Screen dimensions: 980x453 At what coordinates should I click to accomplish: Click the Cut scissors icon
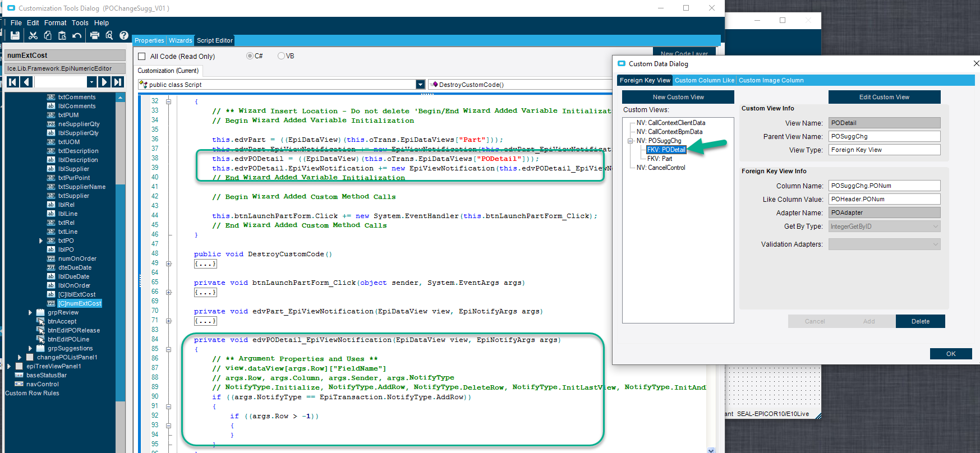point(33,35)
